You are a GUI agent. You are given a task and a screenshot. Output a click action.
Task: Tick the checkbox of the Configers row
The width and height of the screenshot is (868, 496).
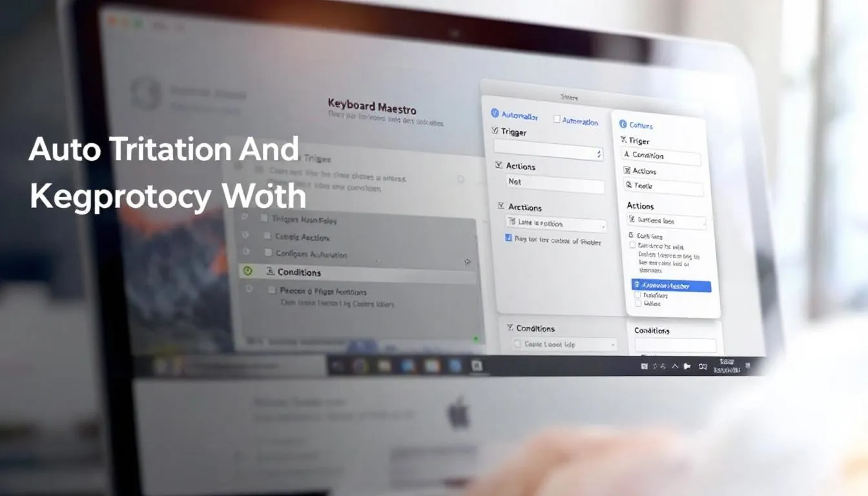click(267, 253)
